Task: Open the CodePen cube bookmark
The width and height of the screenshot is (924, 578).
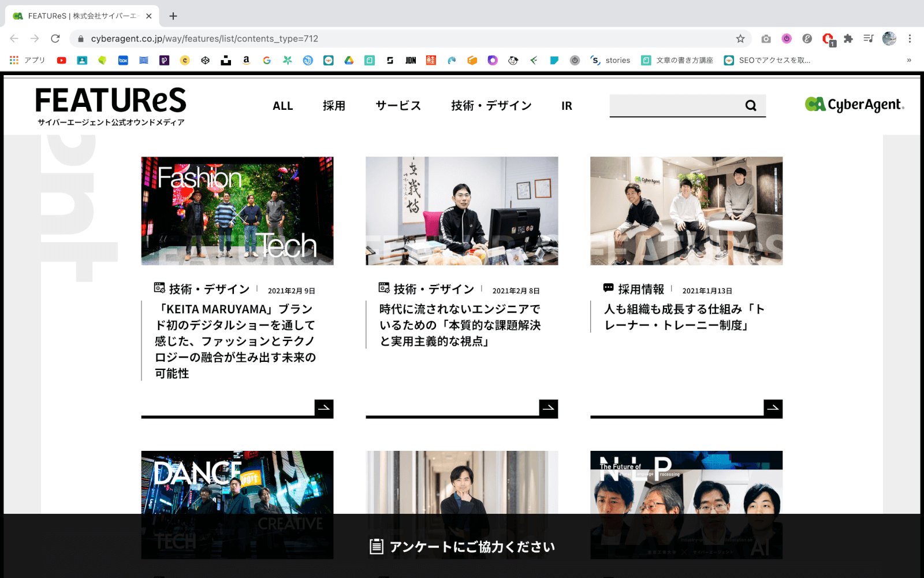Action: click(205, 60)
